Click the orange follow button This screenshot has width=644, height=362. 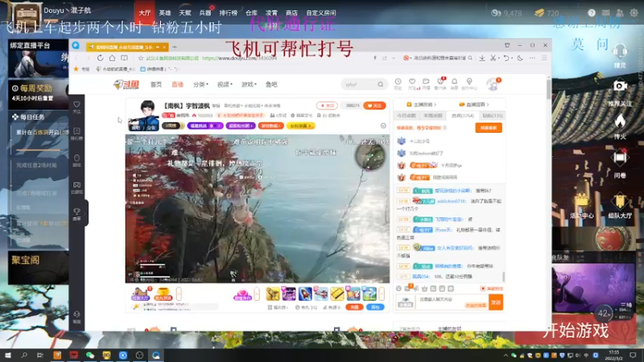coord(374,105)
